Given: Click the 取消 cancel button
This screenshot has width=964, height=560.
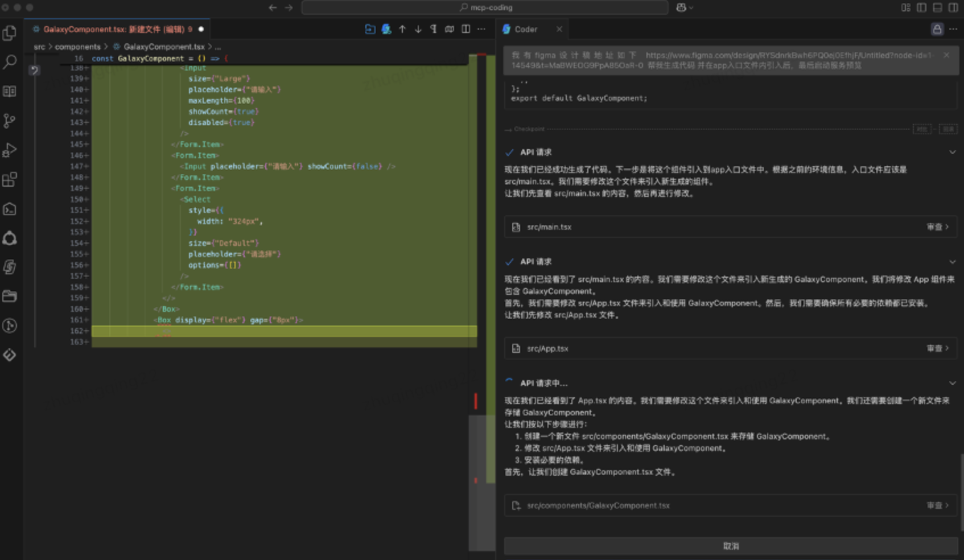Looking at the screenshot, I should [x=731, y=546].
